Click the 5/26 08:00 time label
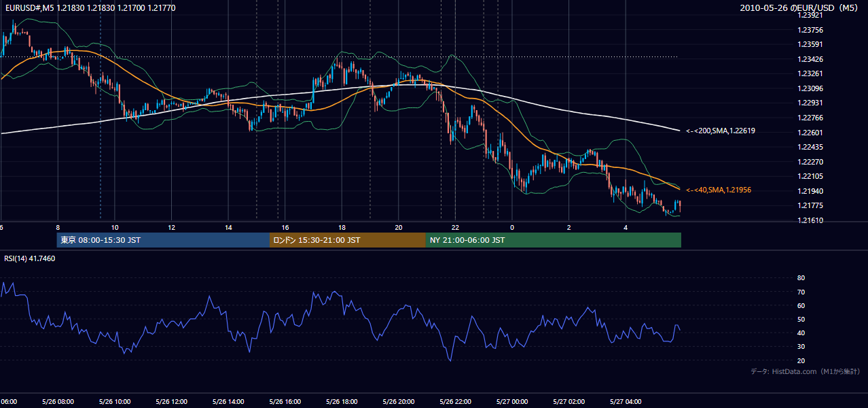The height and width of the screenshot is (408, 868). [58, 401]
